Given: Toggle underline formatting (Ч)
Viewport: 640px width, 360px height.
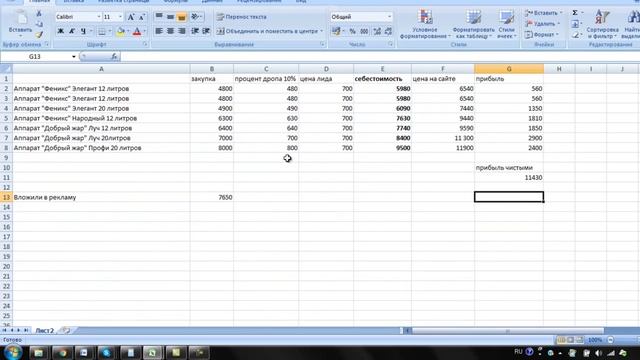Looking at the screenshot, I should [x=83, y=31].
